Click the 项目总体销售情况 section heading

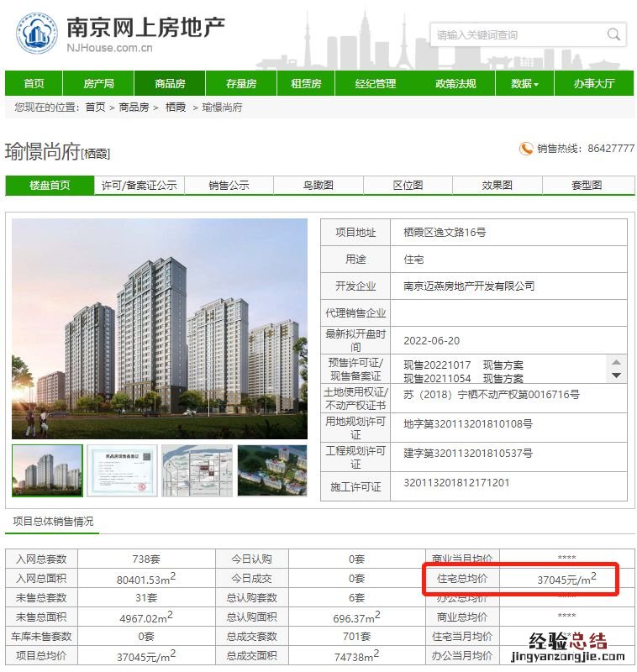pos(53,521)
